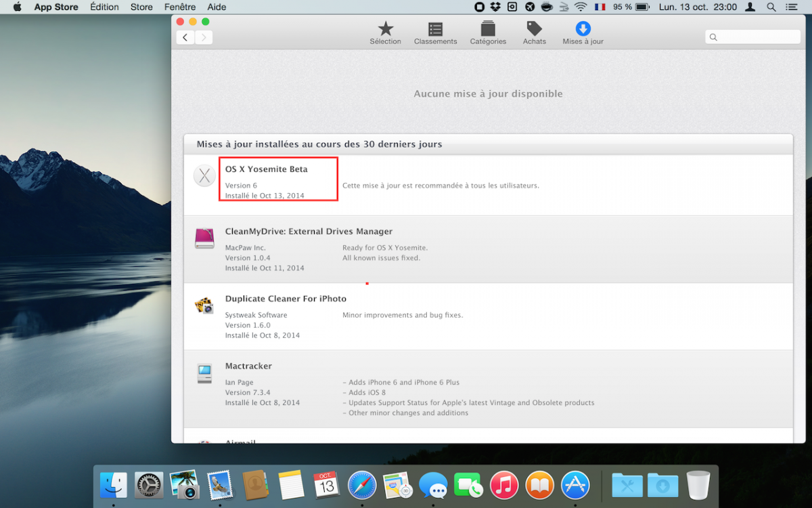The image size is (812, 508).
Task: Open the Trash in the Dock
Action: [698, 485]
